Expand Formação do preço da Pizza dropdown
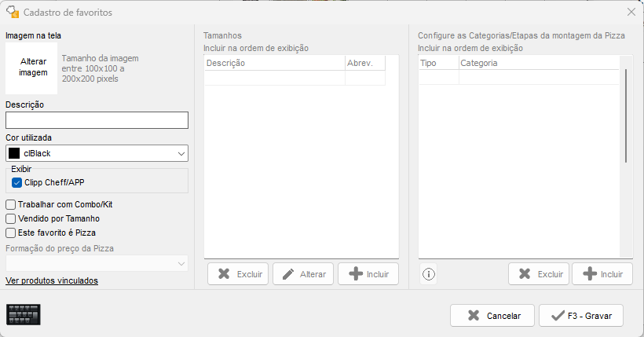Image resolution: width=644 pixels, height=337 pixels. tap(181, 263)
